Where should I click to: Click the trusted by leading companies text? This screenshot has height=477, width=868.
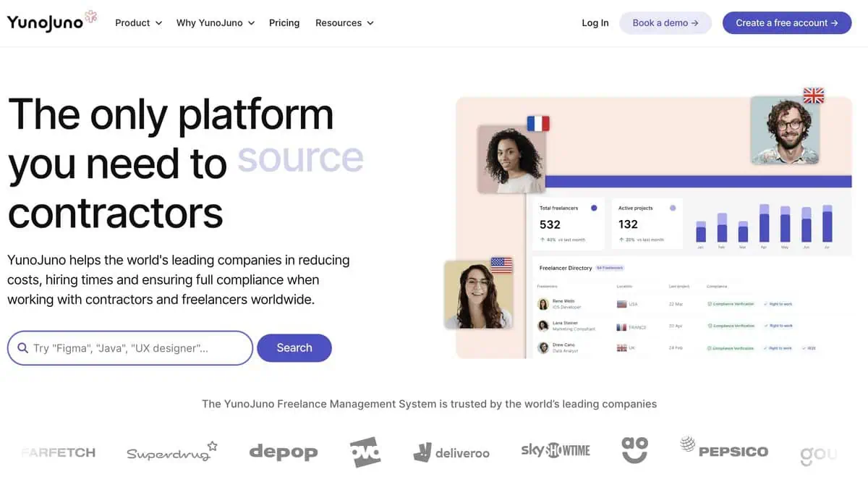(430, 404)
